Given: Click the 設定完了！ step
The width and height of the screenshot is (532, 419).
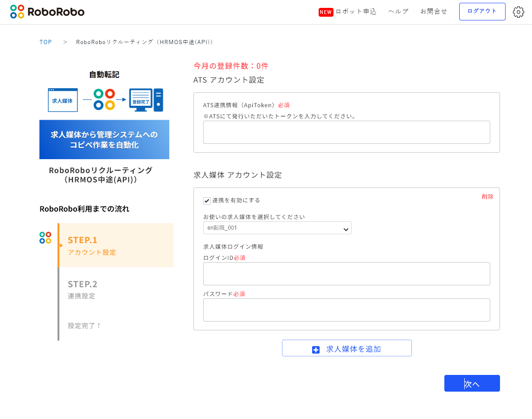Looking at the screenshot, I should point(84,326).
